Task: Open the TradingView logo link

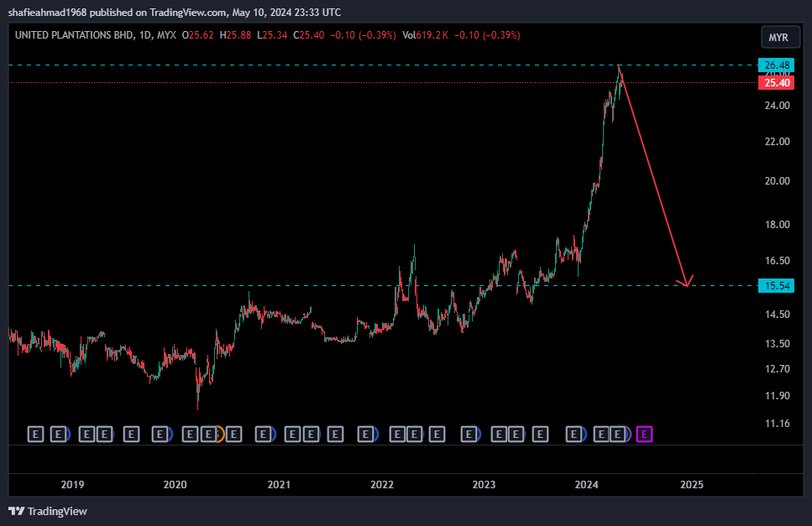Action: (48, 511)
